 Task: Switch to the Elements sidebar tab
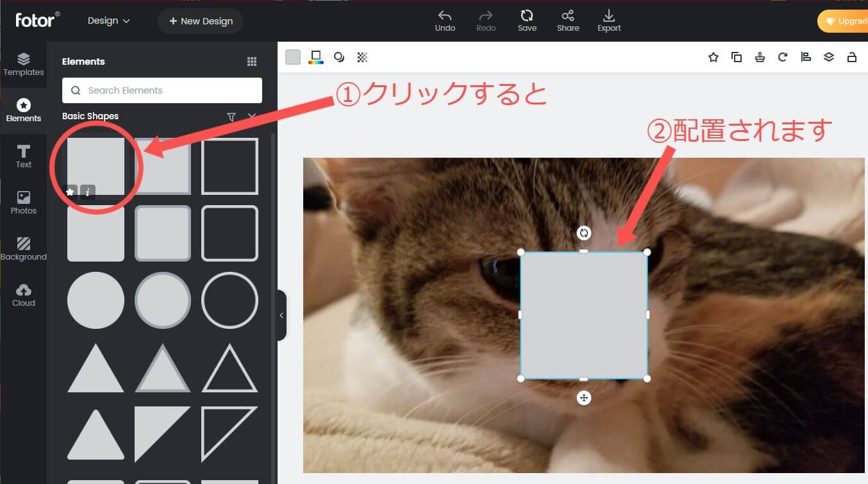(24, 110)
